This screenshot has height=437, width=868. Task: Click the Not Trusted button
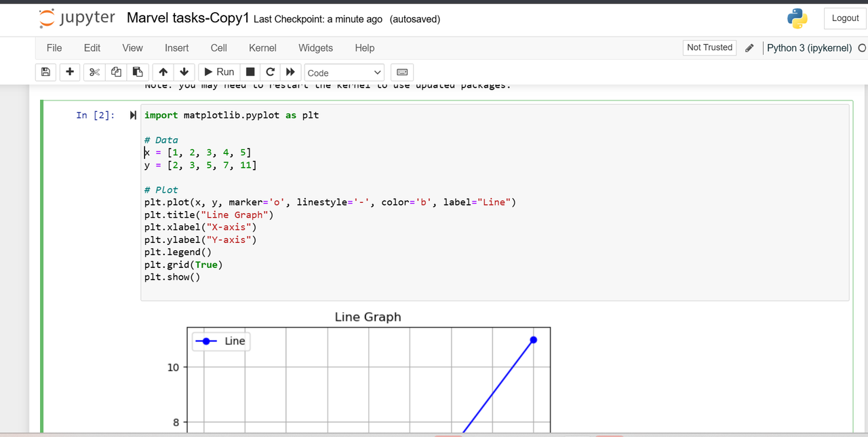[709, 47]
